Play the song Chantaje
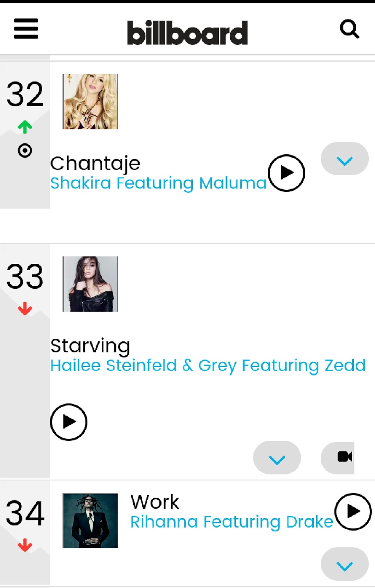The height and width of the screenshot is (588, 375). point(286,172)
